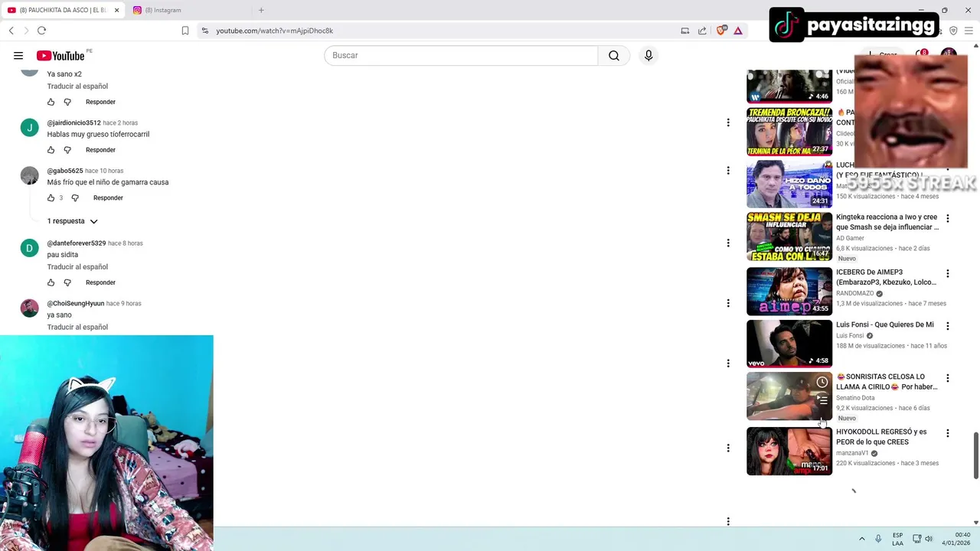Open YouTube notifications bell

tap(922, 55)
